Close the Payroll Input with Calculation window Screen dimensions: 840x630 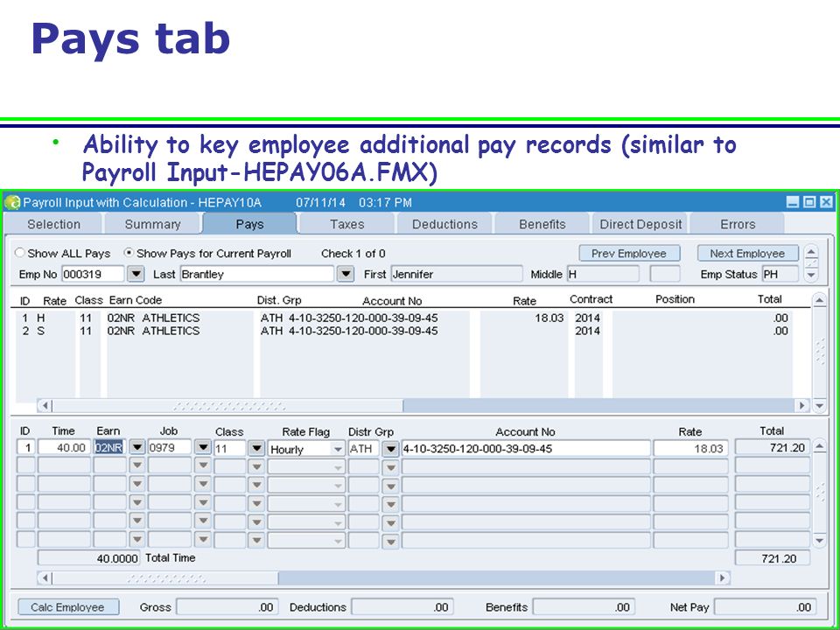(x=827, y=202)
